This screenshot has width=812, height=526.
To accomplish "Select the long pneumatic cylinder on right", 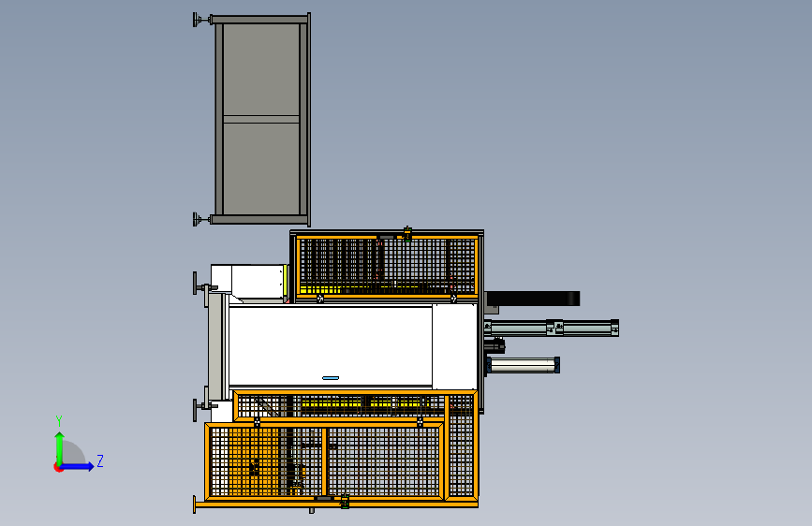I will click(552, 328).
